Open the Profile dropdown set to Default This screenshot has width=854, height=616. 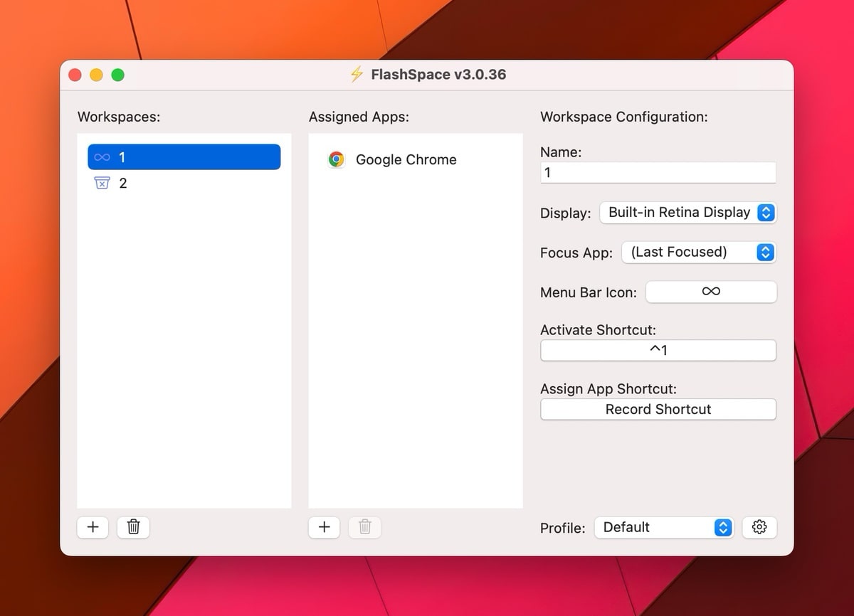(663, 527)
